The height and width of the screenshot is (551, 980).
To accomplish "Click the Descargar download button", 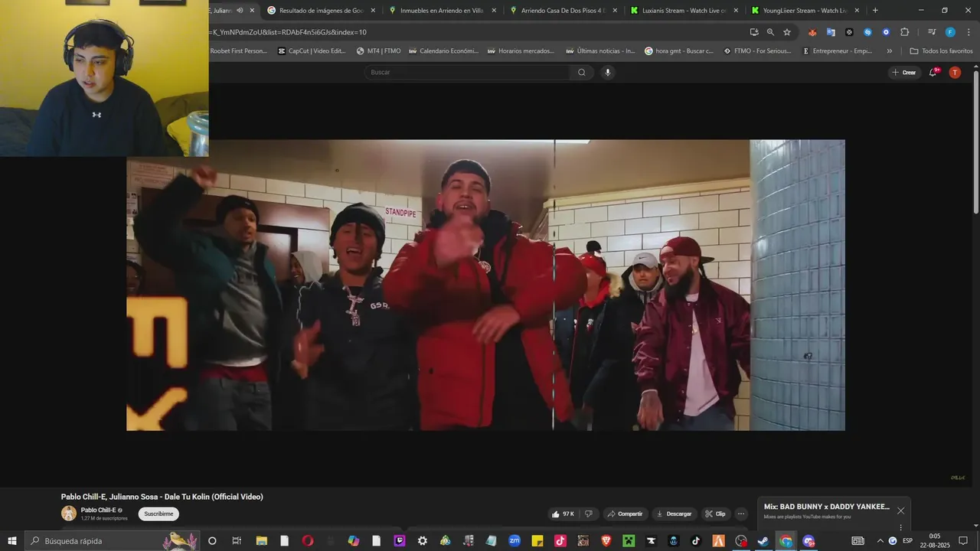I will [x=674, y=514].
